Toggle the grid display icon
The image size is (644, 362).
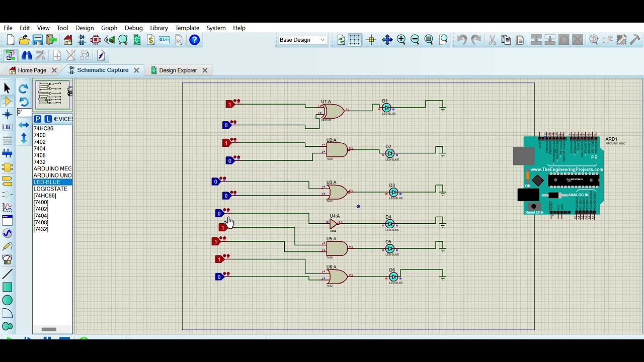tap(355, 40)
